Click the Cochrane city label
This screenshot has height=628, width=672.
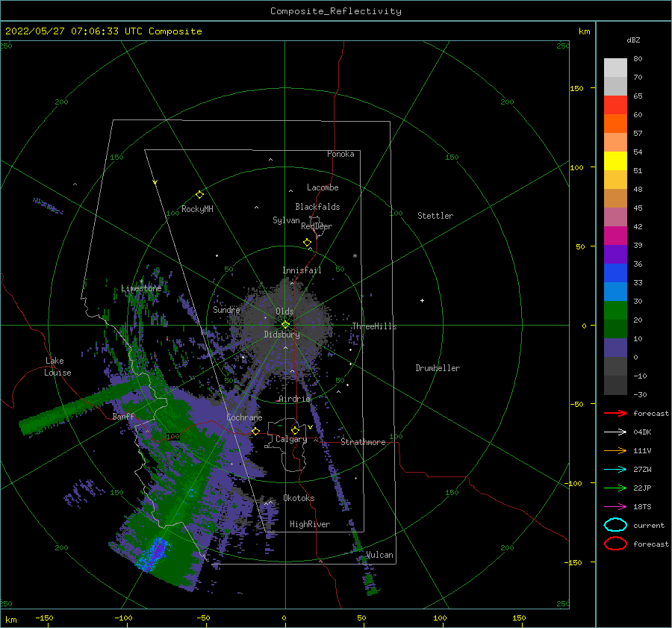click(x=244, y=417)
